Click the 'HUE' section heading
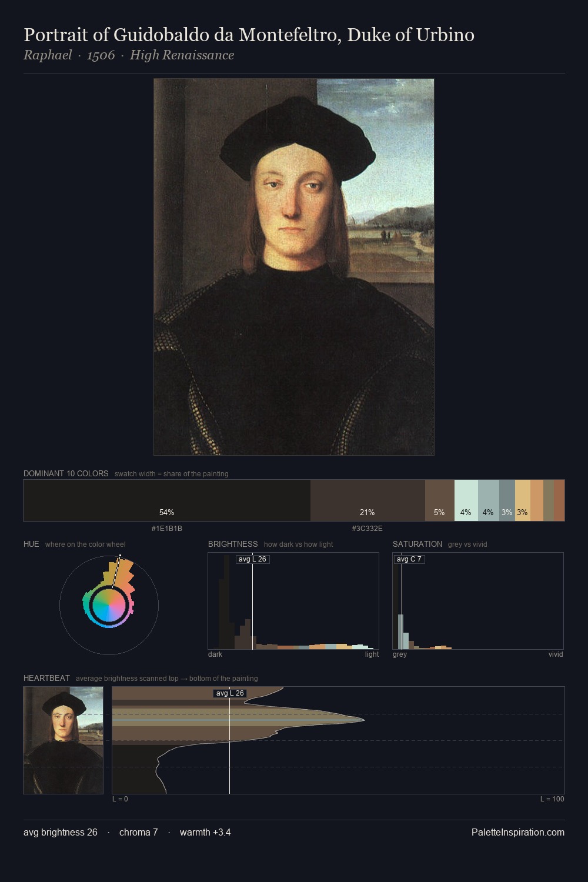588x882 pixels. coord(31,544)
